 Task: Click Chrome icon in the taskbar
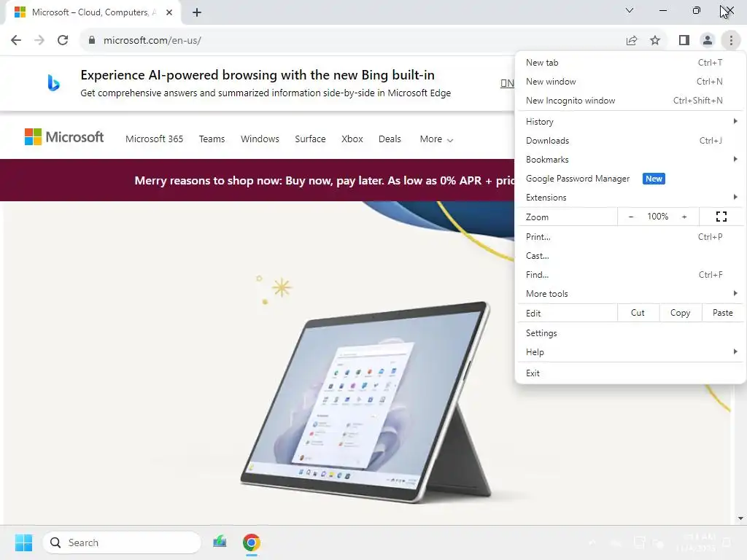point(252,542)
